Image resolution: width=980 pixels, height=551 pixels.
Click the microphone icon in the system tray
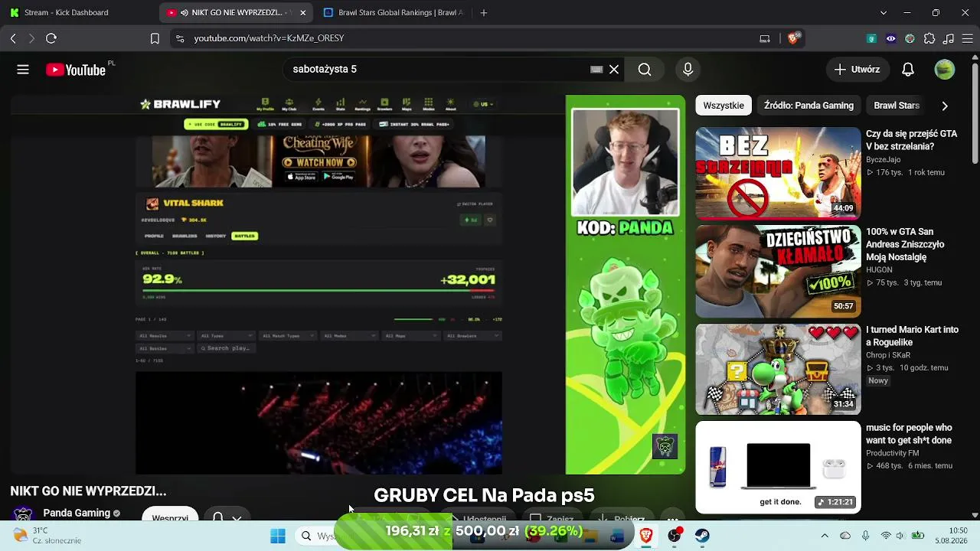coord(865,536)
